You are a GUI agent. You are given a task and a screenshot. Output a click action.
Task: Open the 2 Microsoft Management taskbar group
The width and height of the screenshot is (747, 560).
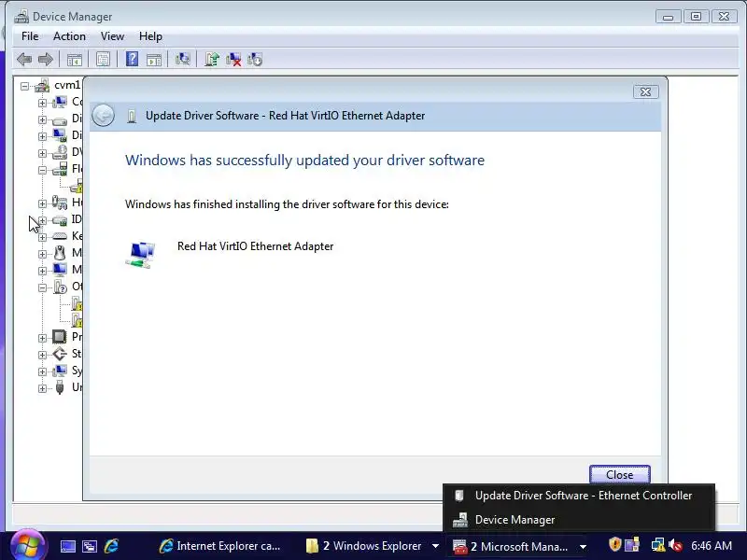520,546
